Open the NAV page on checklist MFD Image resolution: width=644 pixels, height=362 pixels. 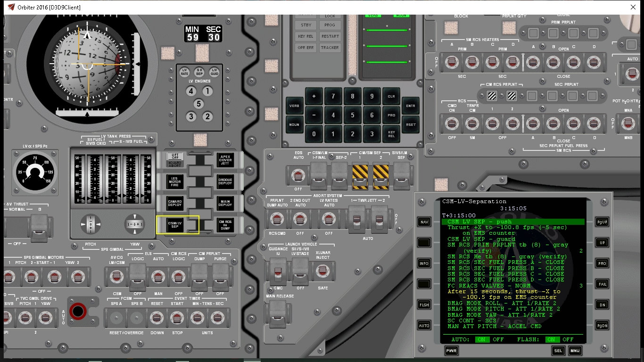point(424,222)
